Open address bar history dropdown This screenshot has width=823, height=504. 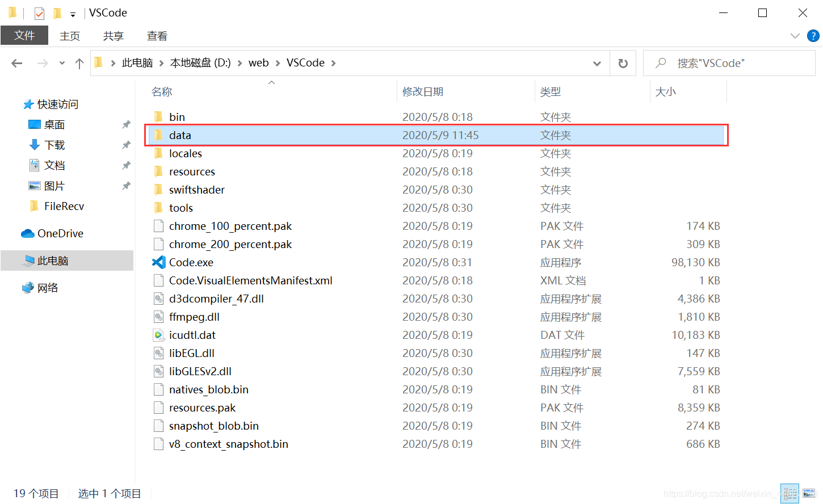tap(597, 63)
